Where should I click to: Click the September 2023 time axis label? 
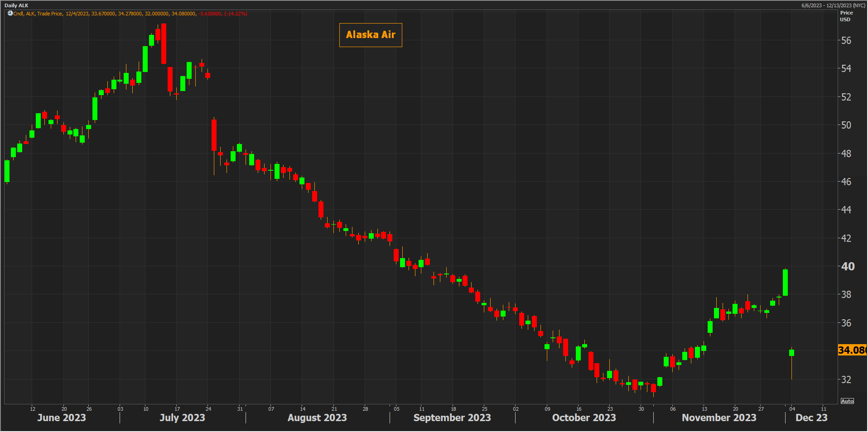(452, 418)
